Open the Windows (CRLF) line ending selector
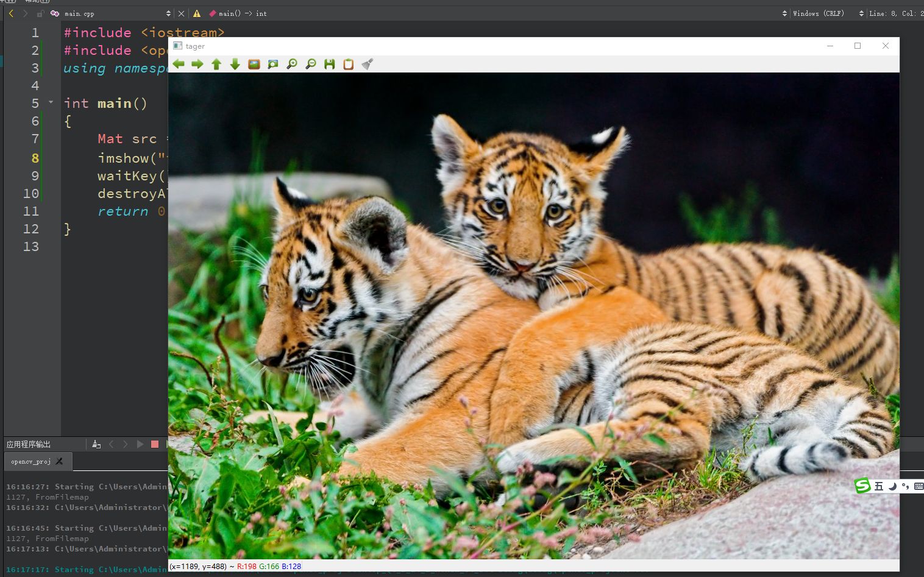Viewport: 924px width, 577px height. point(828,13)
